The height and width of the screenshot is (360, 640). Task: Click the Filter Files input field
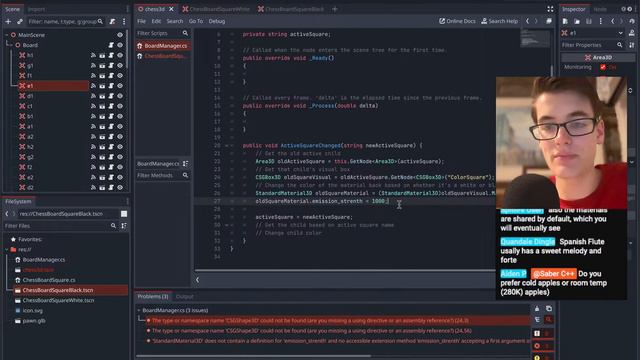tap(60, 226)
